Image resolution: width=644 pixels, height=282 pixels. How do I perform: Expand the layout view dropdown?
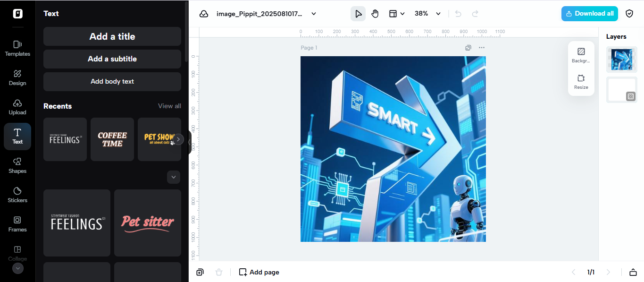[x=397, y=13]
